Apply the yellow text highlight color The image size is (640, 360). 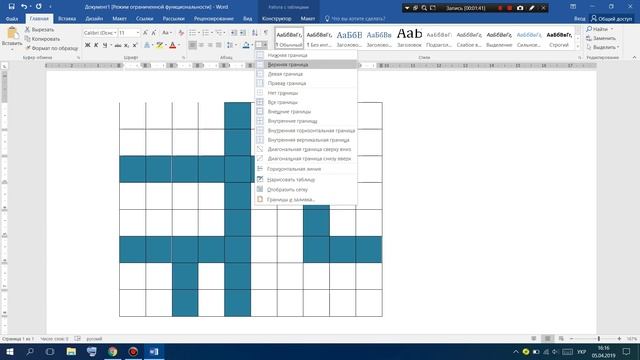(x=160, y=45)
